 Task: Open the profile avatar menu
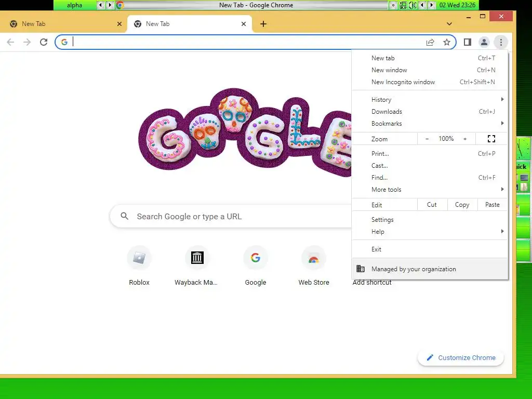click(484, 42)
